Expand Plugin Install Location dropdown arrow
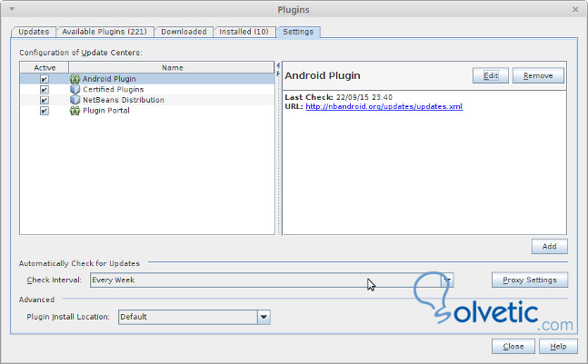The image size is (588, 364). [x=264, y=317]
